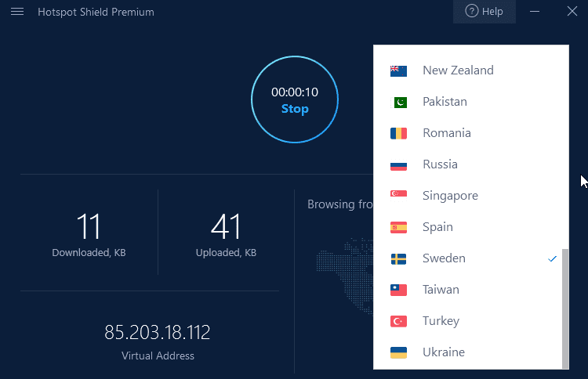The image size is (588, 379).
Task: Choose Taiwan as virtual location
Action: (x=470, y=290)
